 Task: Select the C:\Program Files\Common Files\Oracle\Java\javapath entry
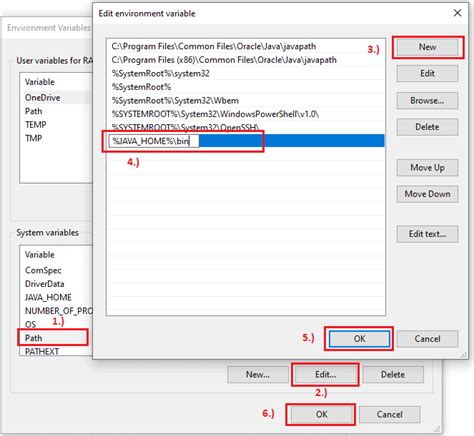click(x=246, y=46)
